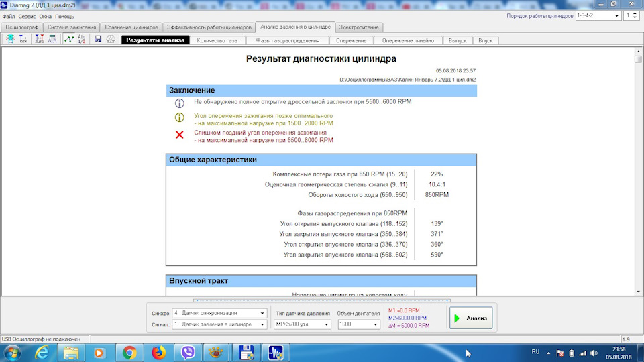Click the red X error icon
644x362 pixels.
tap(180, 135)
